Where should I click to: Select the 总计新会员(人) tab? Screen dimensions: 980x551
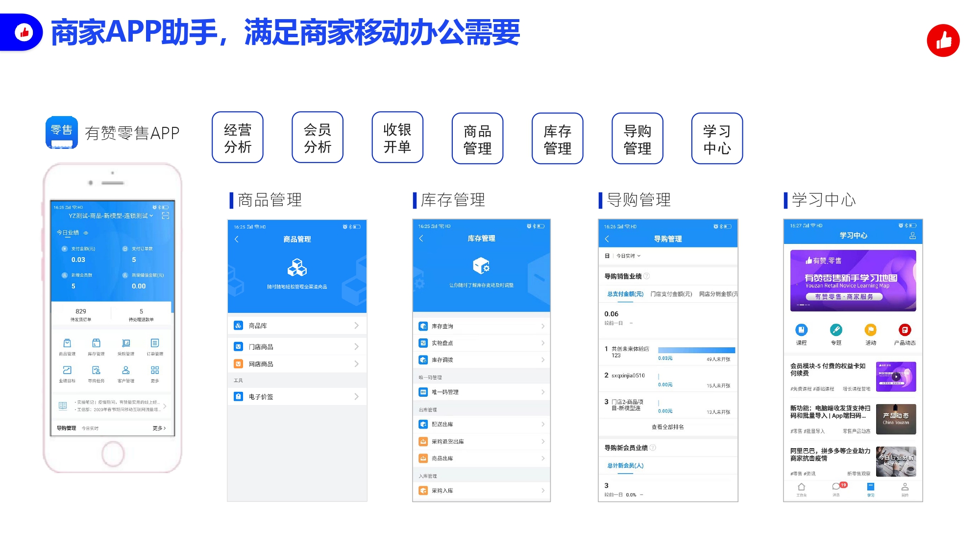625,466
